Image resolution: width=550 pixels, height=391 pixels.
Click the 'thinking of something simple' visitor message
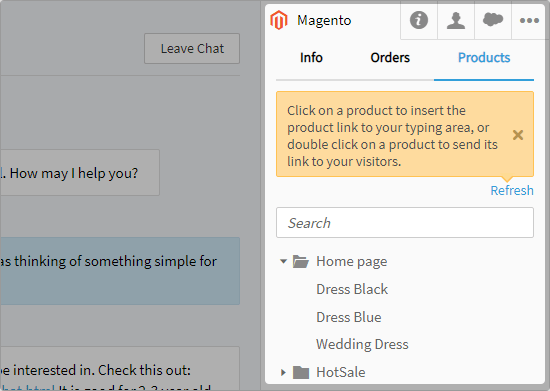[x=120, y=271]
